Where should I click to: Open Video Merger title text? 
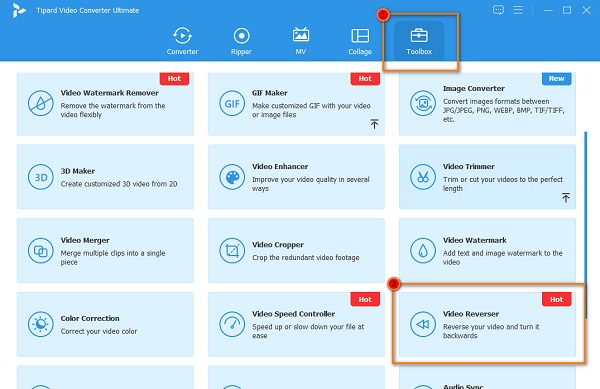pyautogui.click(x=85, y=240)
